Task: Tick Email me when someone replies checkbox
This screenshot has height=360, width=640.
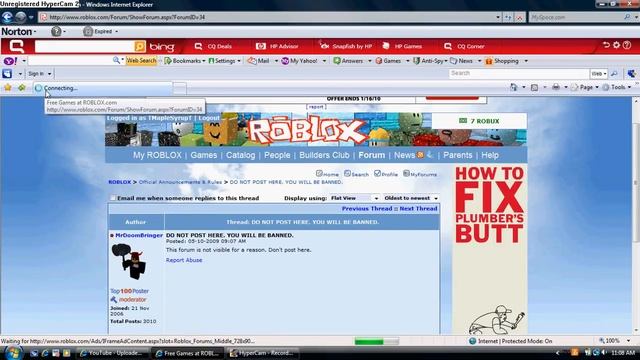Action: click(113, 198)
